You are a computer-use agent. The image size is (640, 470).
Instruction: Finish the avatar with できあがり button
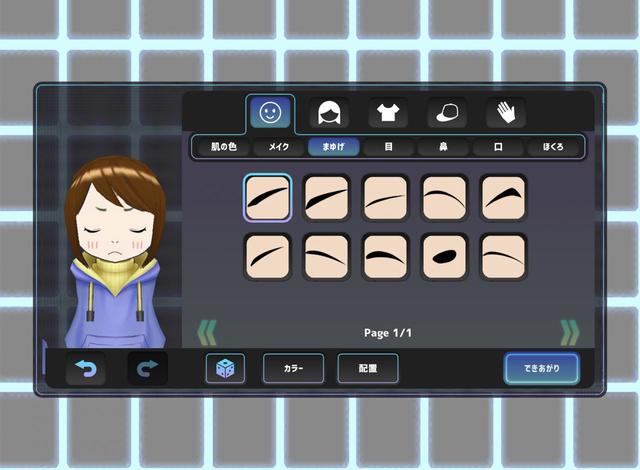(x=542, y=368)
